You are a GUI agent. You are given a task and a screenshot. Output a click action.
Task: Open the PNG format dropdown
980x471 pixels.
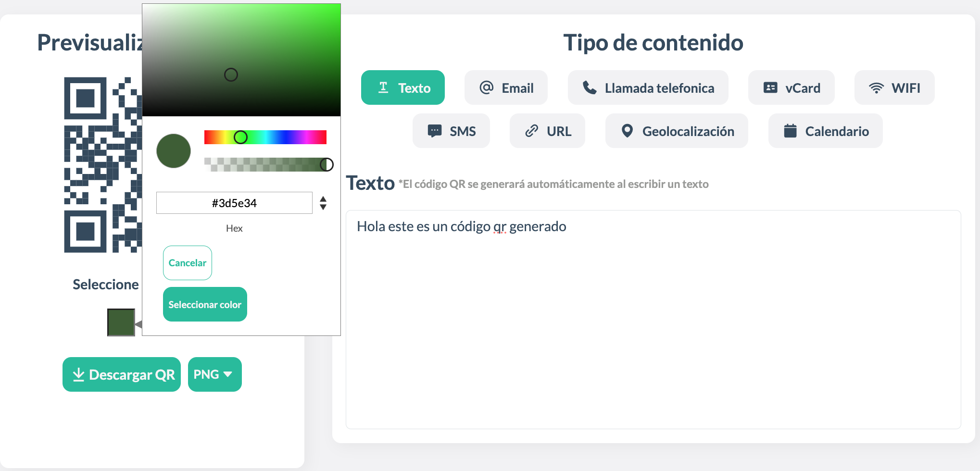pos(214,374)
